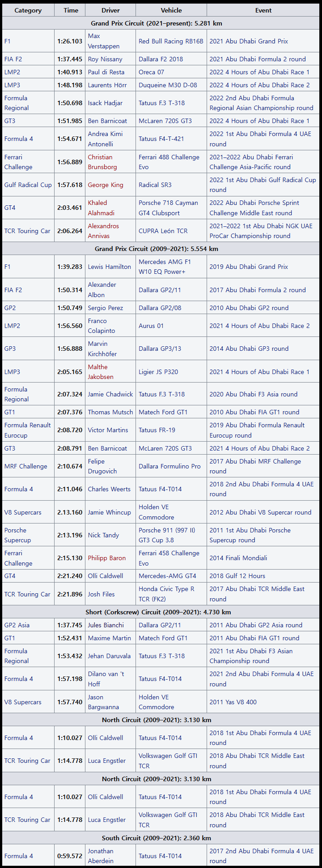Open the Ligier JS P320 link

[158, 372]
